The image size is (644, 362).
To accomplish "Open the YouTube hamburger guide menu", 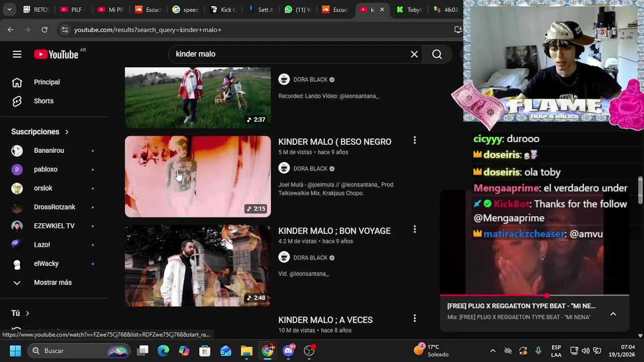I will tap(17, 54).
